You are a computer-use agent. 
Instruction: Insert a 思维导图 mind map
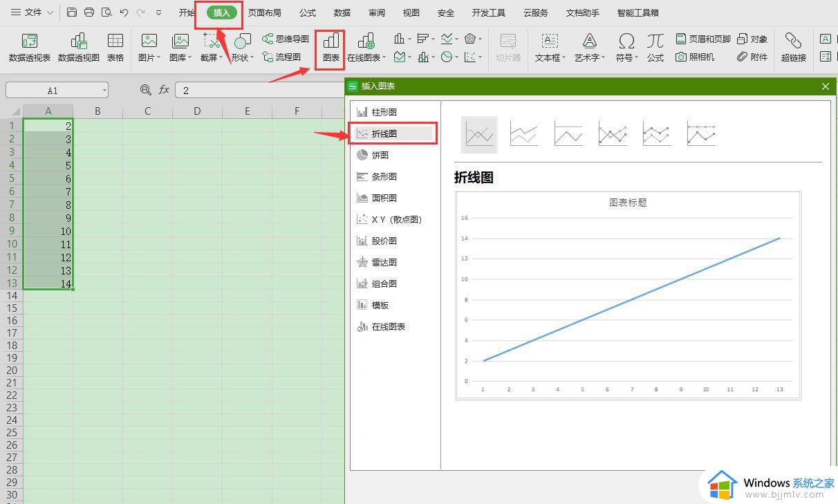286,39
